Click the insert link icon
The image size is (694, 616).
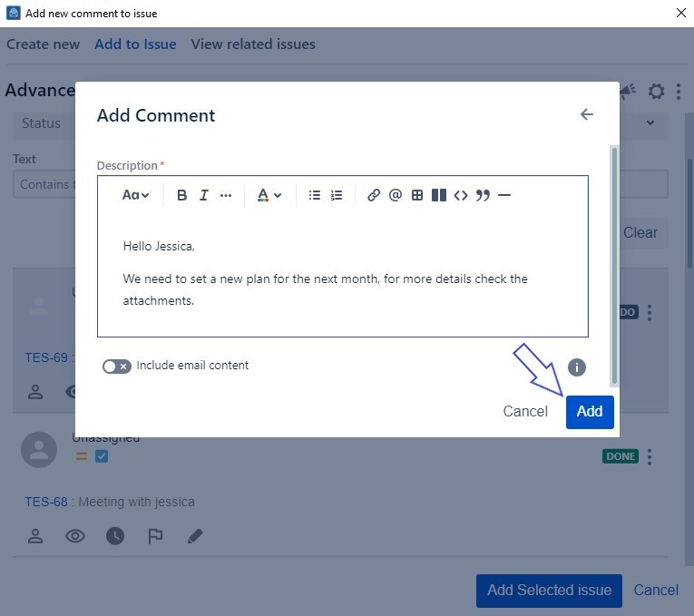[x=374, y=195]
